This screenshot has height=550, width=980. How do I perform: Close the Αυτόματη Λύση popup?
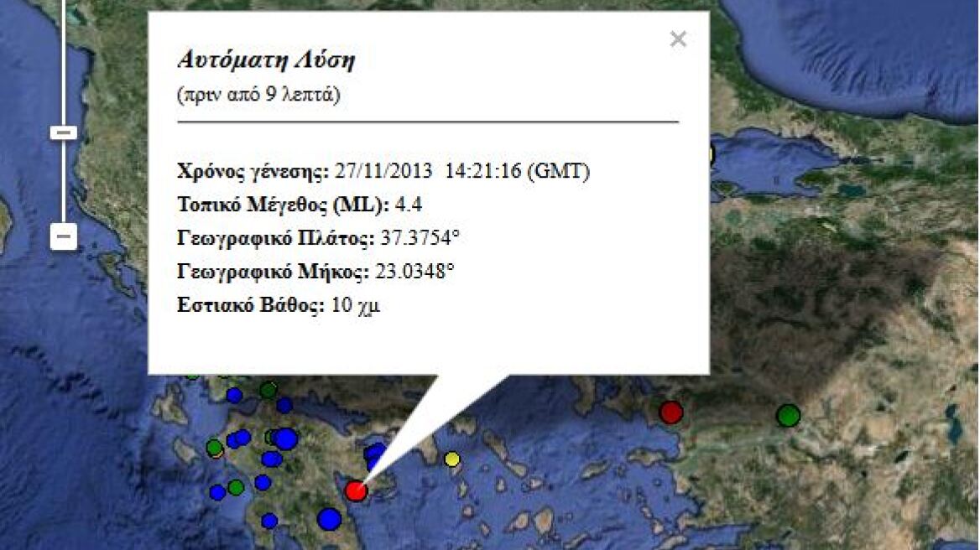[x=678, y=39]
